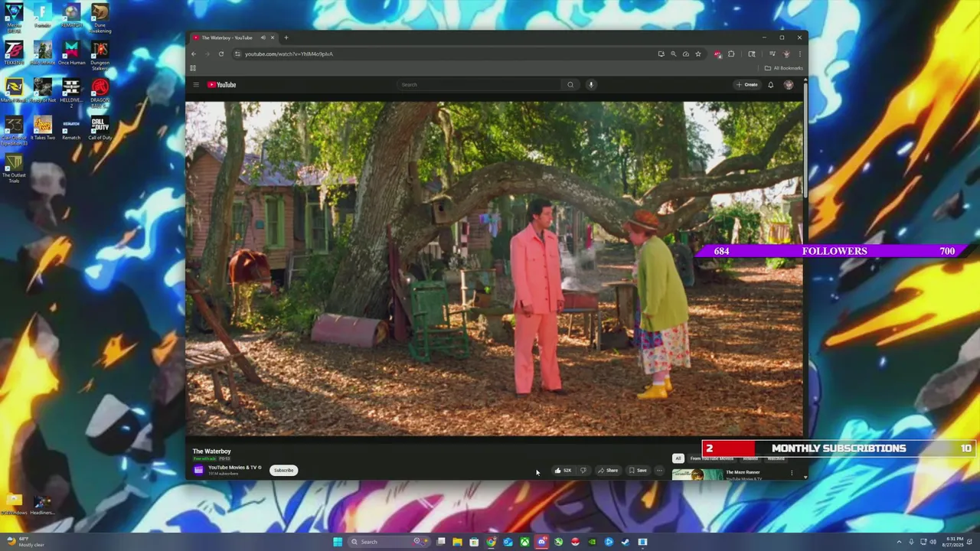Go back in Chrome
The image size is (980, 551).
[194, 54]
